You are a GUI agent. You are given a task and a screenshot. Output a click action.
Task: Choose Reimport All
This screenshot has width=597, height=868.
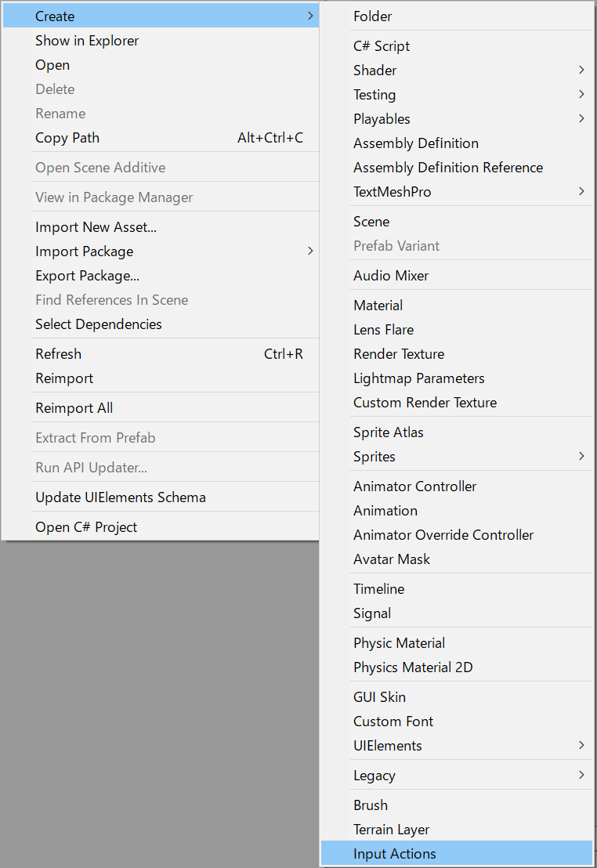[x=161, y=408]
